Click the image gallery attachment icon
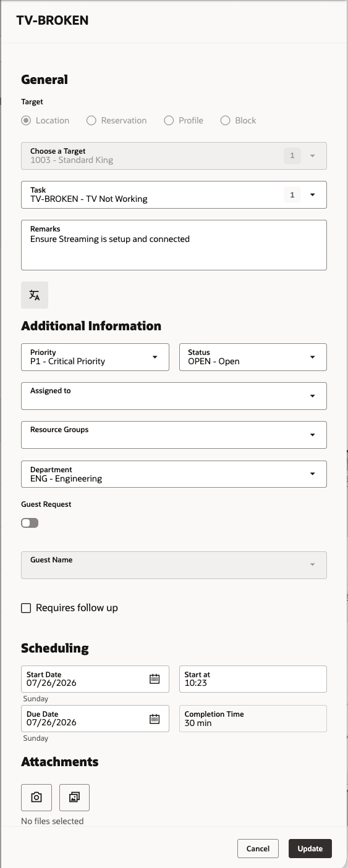The image size is (348, 868). click(74, 798)
